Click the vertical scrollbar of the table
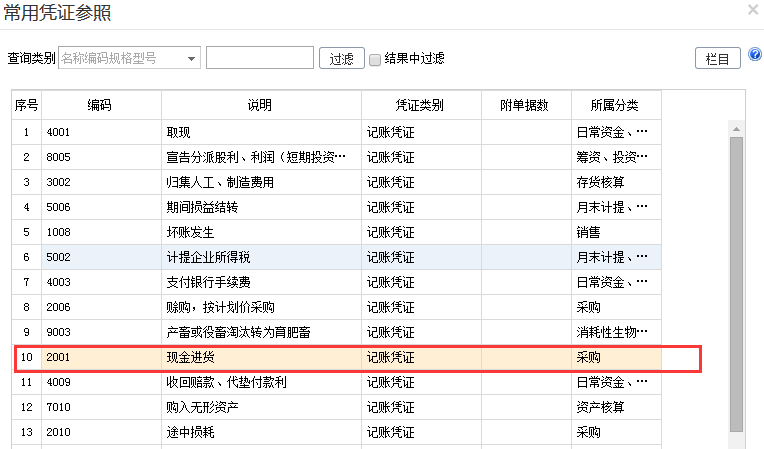 point(737,280)
